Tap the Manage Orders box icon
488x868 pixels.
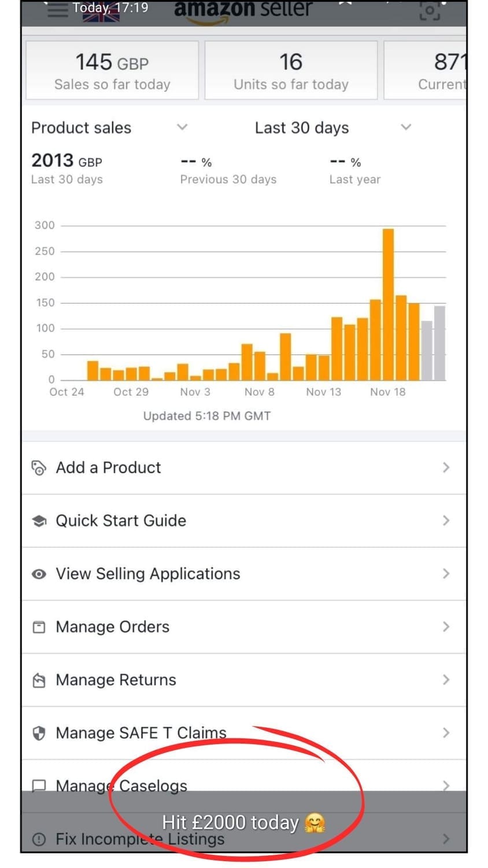39,627
